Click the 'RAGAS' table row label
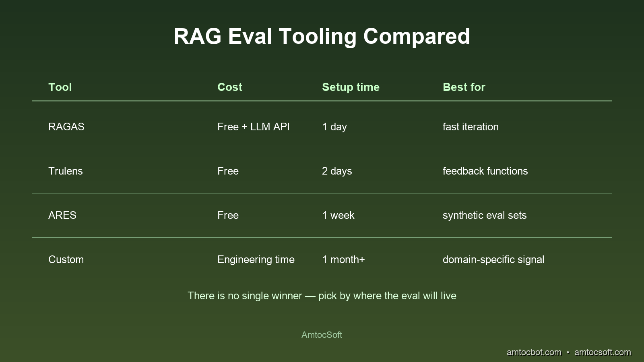The image size is (644, 362). tap(66, 127)
